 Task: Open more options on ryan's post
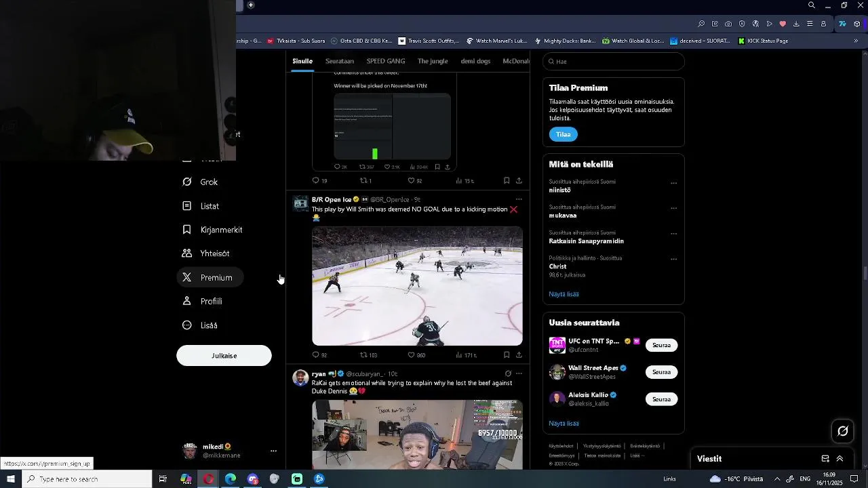tap(519, 373)
